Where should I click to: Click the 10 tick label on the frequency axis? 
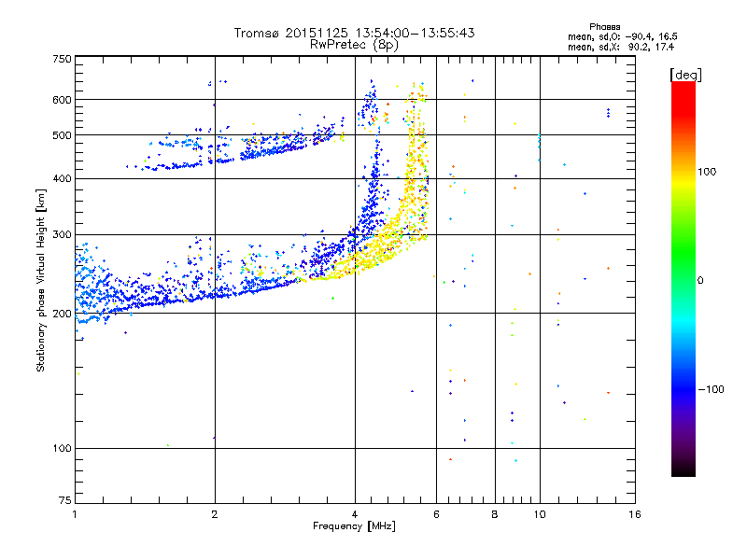540,514
